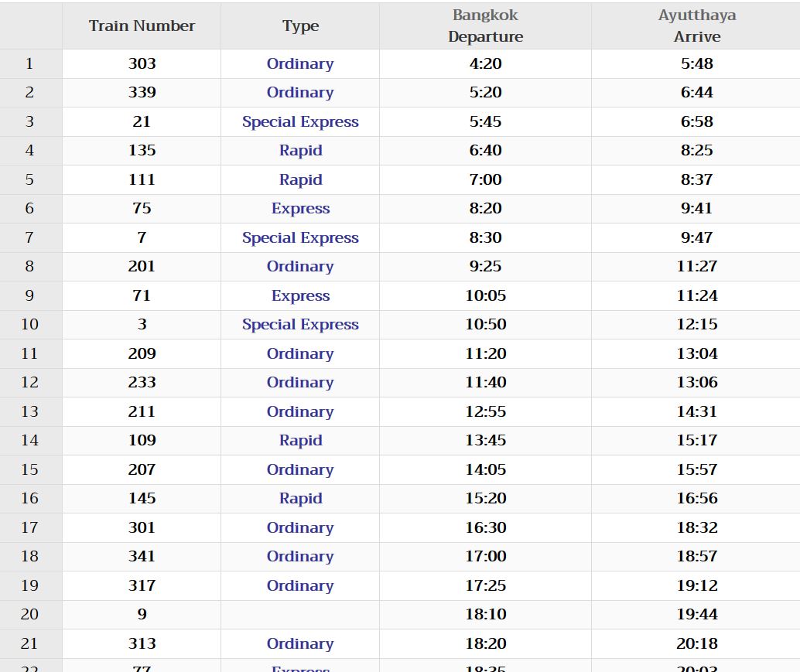Select row number 16 cell
800x672 pixels.
(x=30, y=499)
